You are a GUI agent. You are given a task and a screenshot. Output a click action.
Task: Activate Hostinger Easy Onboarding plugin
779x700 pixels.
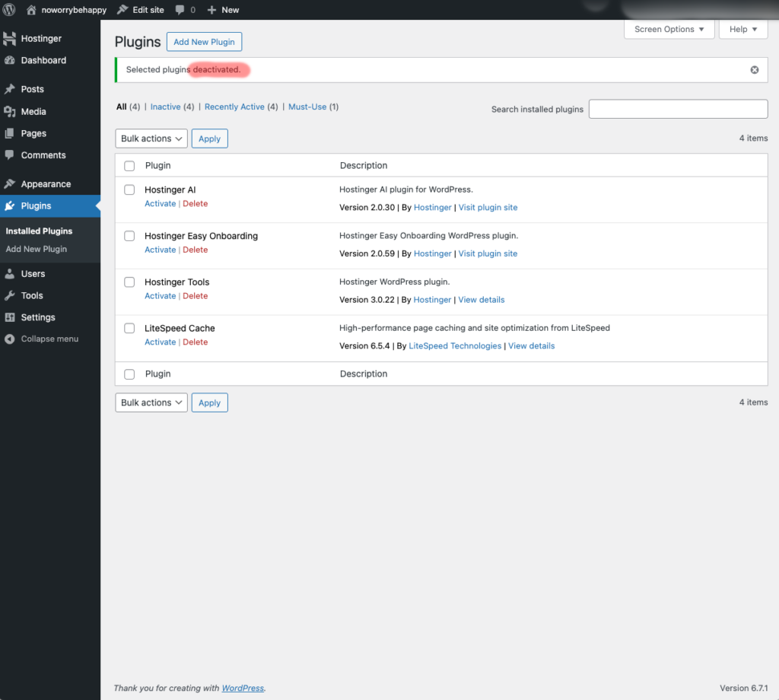click(x=160, y=250)
